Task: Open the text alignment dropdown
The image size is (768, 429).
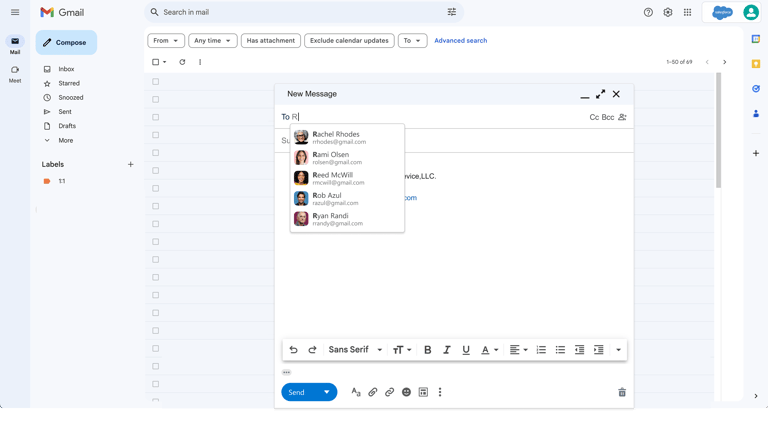Action: point(518,350)
